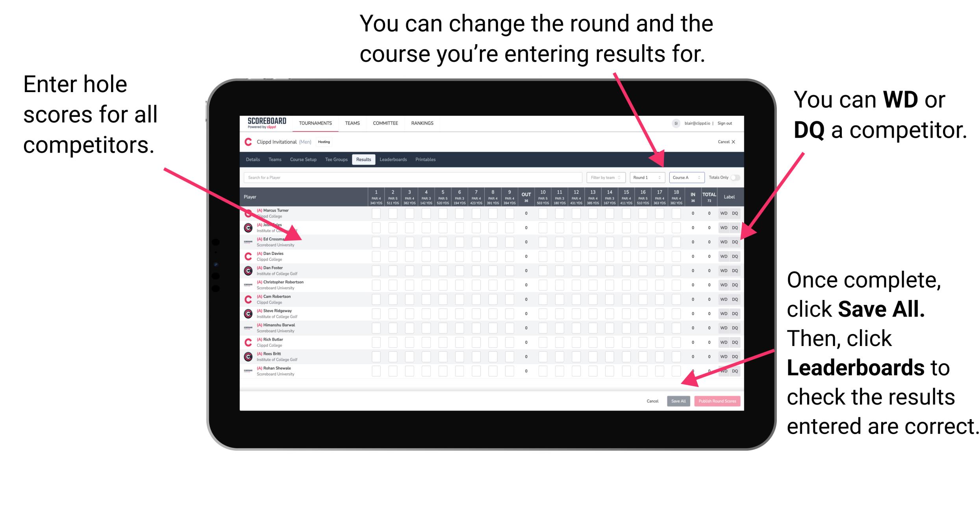The height and width of the screenshot is (527, 980).
Task: Click the Save All button
Action: tap(678, 400)
